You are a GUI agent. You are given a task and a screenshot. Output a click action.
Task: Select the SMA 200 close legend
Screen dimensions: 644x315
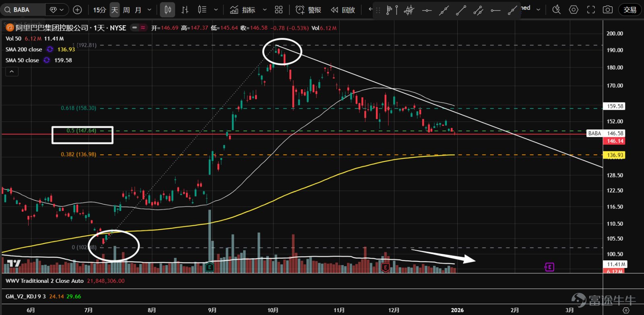coord(24,49)
